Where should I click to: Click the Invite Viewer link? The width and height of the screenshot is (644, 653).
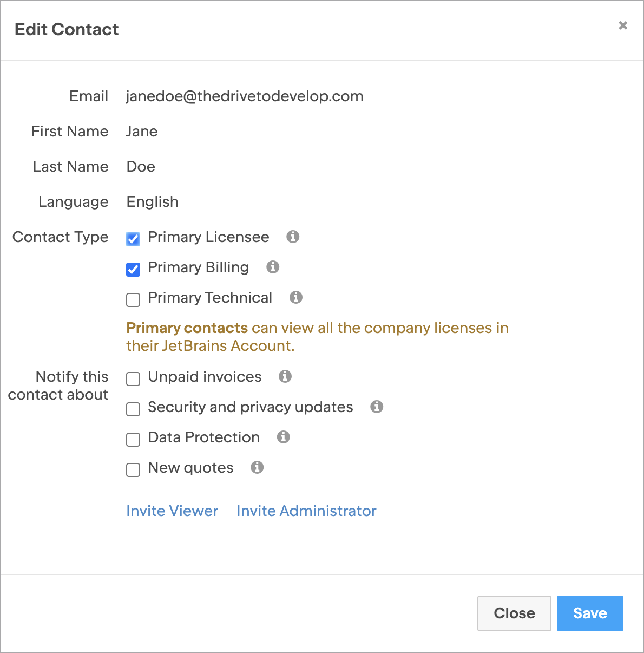[172, 511]
